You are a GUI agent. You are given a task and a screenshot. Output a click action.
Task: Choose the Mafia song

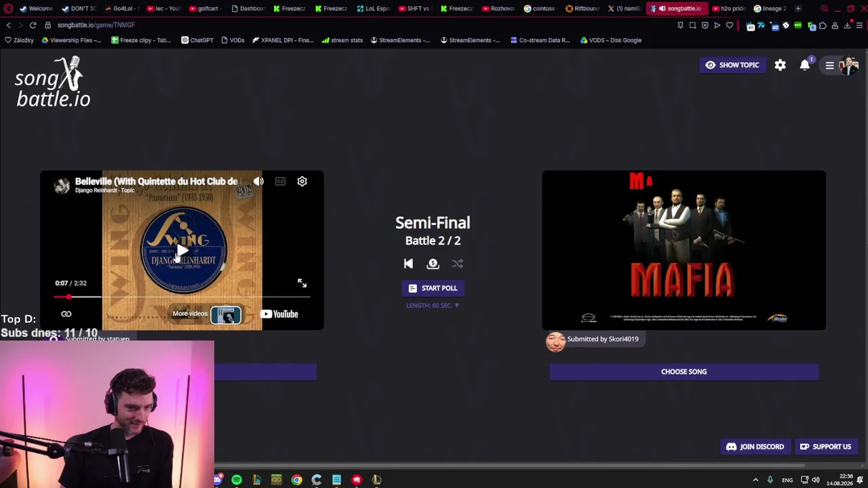point(684,371)
